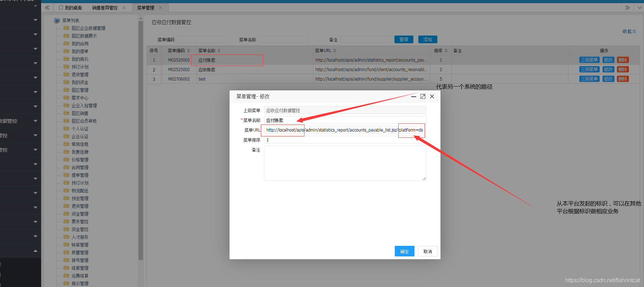644x287 pixels.
Task: Click 修改 for the test row
Action: (608, 79)
